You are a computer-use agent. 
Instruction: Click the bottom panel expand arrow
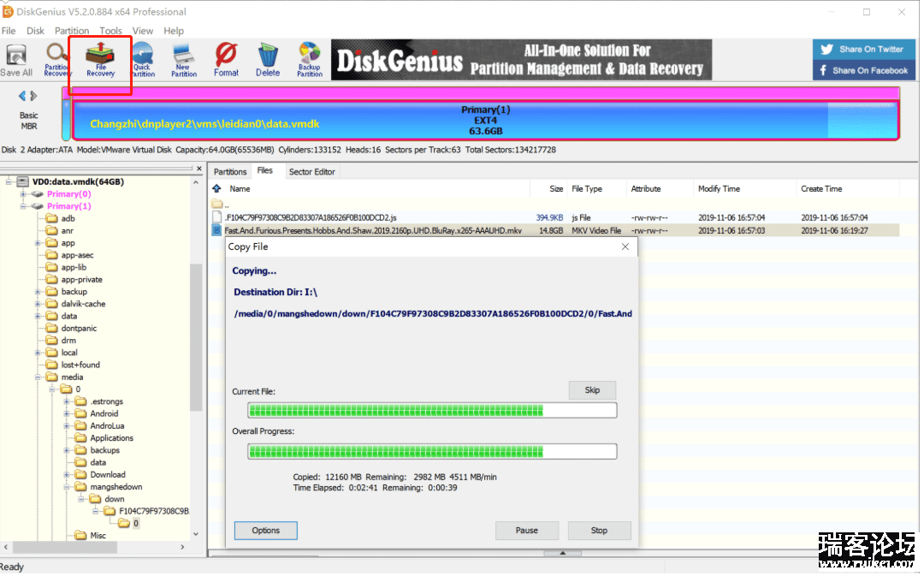pyautogui.click(x=562, y=553)
